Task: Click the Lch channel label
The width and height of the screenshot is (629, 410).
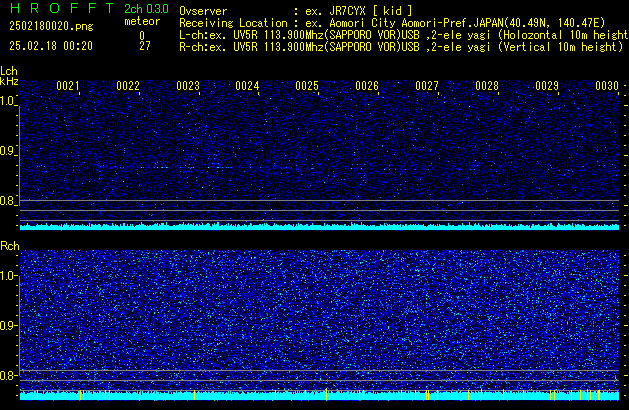Action: pos(9,71)
